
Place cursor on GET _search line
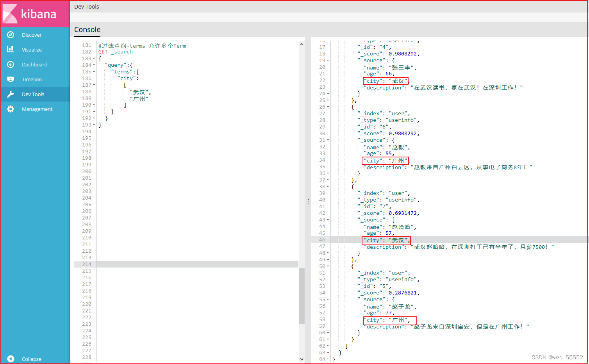point(116,52)
